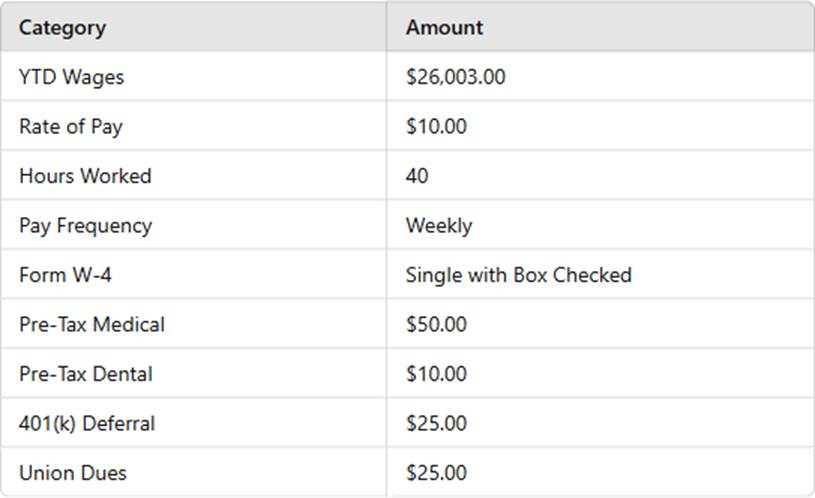Select the $10.00 Pre-Tax Dental amount
This screenshot has width=815, height=498.
pyautogui.click(x=436, y=374)
